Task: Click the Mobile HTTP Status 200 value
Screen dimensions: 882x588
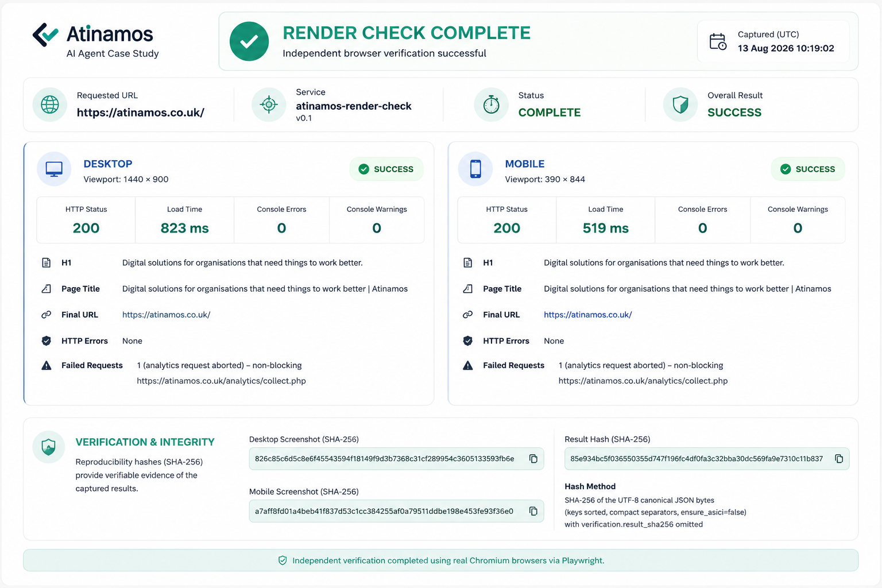Action: 507,228
